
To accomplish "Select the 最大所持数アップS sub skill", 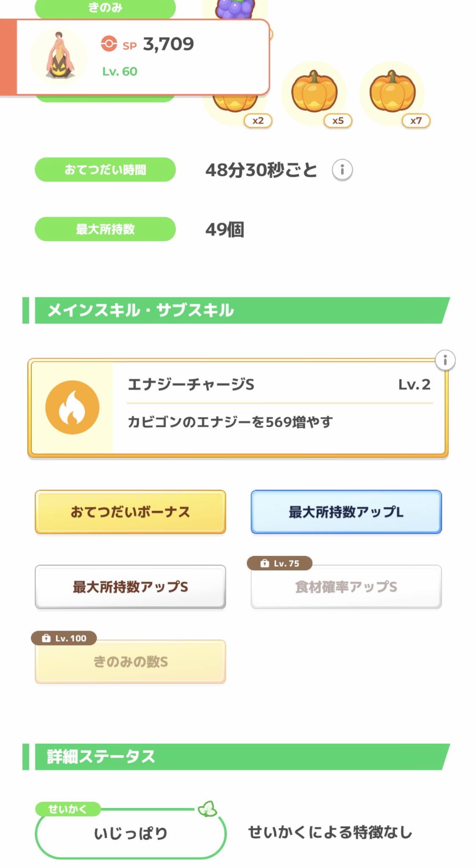I will pos(130,587).
